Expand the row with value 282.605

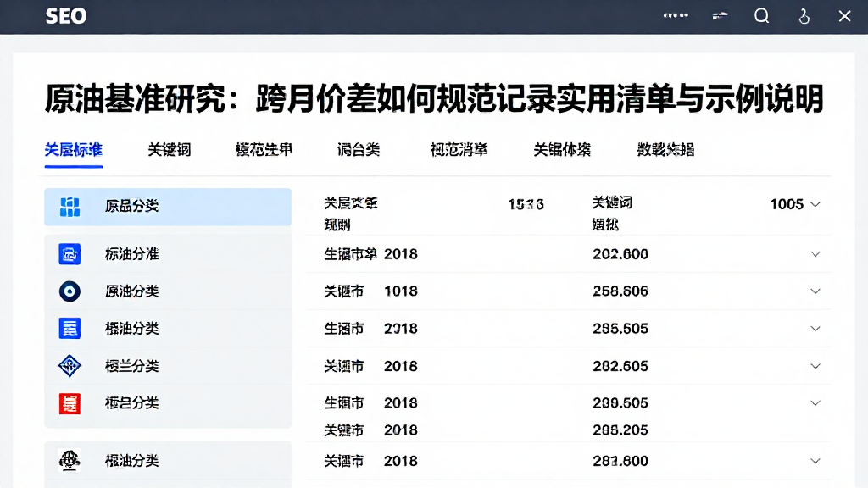click(815, 366)
